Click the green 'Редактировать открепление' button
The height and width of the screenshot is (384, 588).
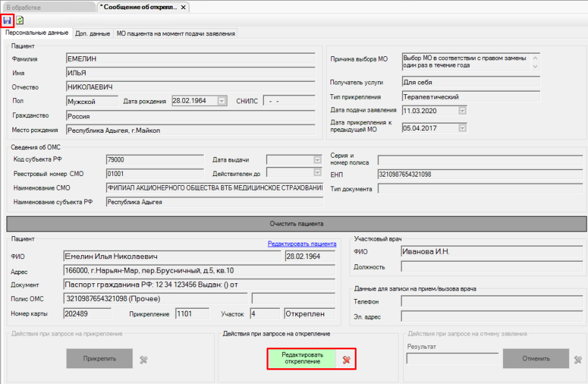click(x=301, y=358)
